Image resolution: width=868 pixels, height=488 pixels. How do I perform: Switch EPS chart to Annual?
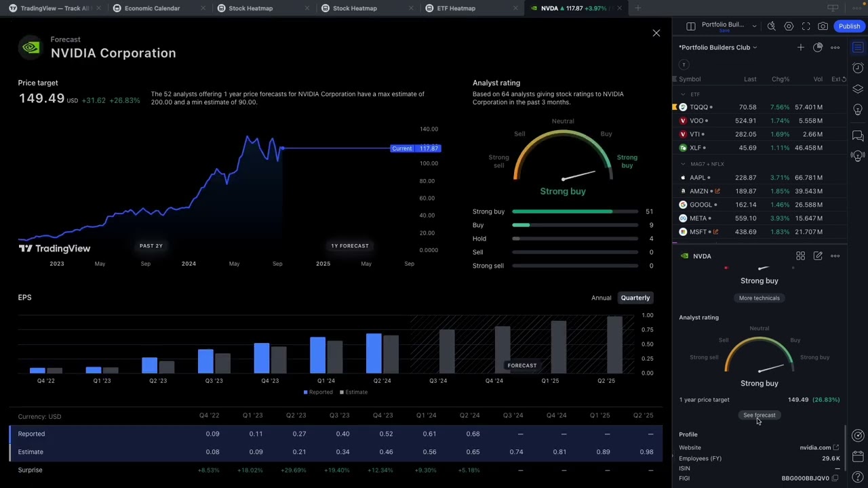click(601, 298)
